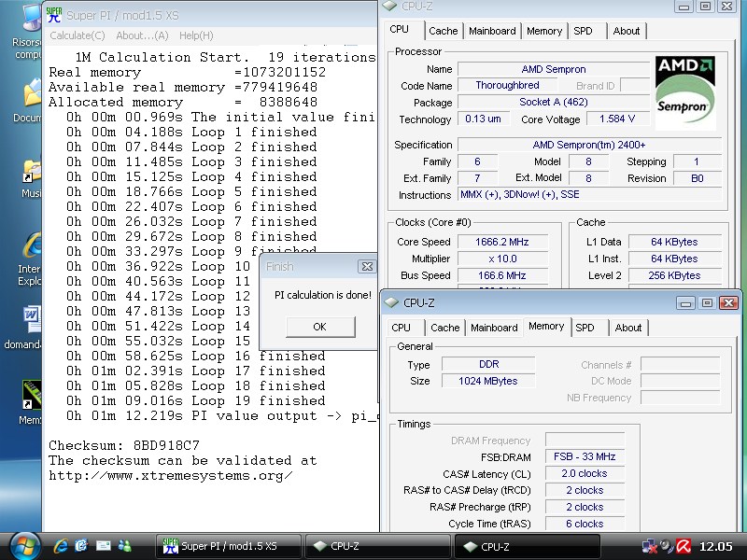This screenshot has width=747, height=560.
Task: Select the Memory tab in lower CPU-Z window
Action: coord(546,326)
